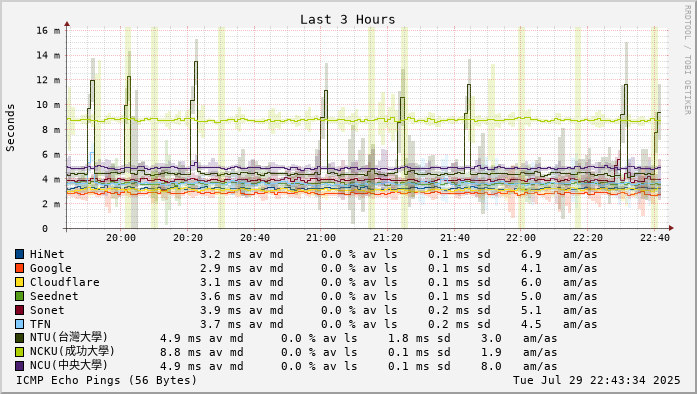Screen dimensions: 697x394
Task: Click the TFN light blue legend swatch
Action: (x=20, y=324)
